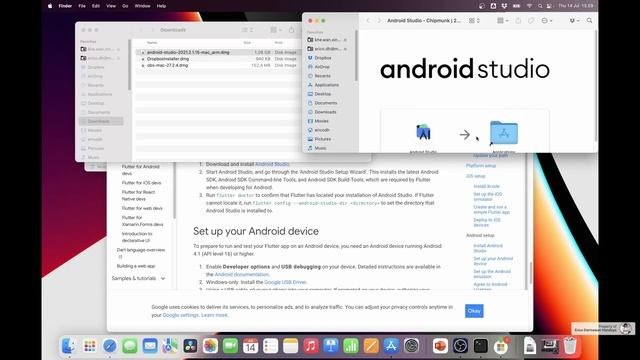Open the File menu
Viewport: 640px width, 360px height.
coord(82,6)
